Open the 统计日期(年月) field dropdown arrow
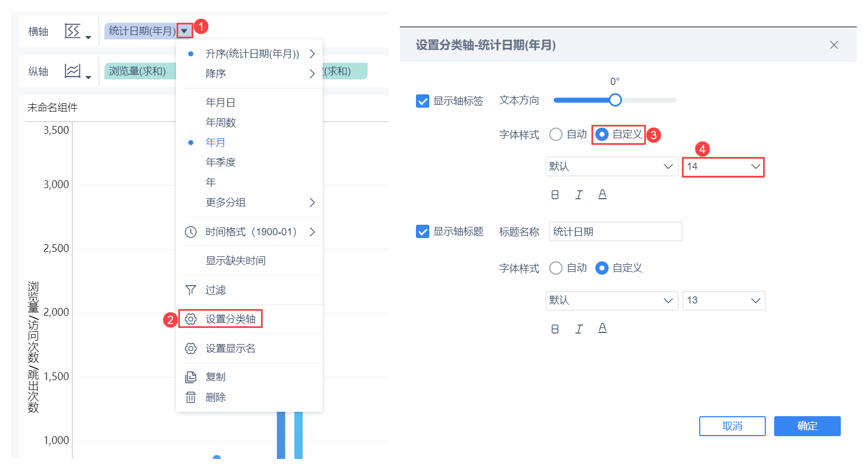Image resolution: width=868 pixels, height=470 pixels. click(184, 31)
